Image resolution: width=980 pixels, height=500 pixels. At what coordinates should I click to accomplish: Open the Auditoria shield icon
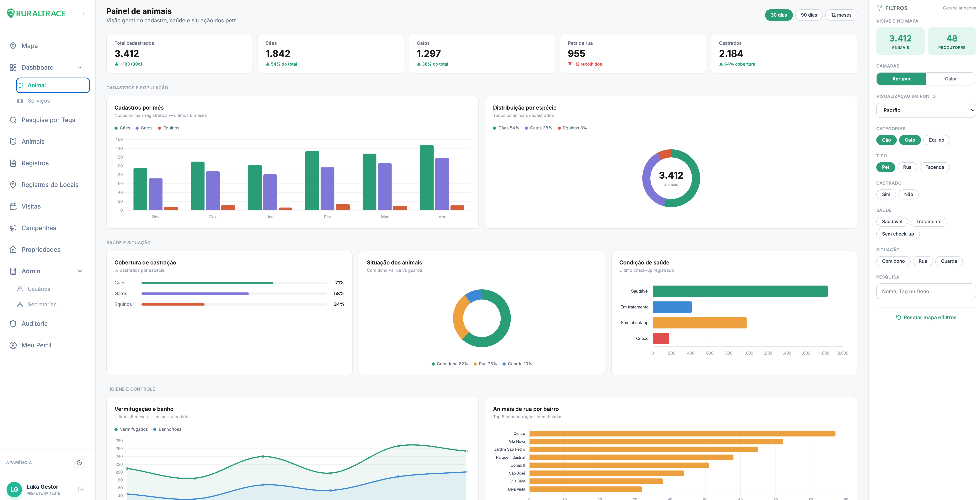coord(13,323)
